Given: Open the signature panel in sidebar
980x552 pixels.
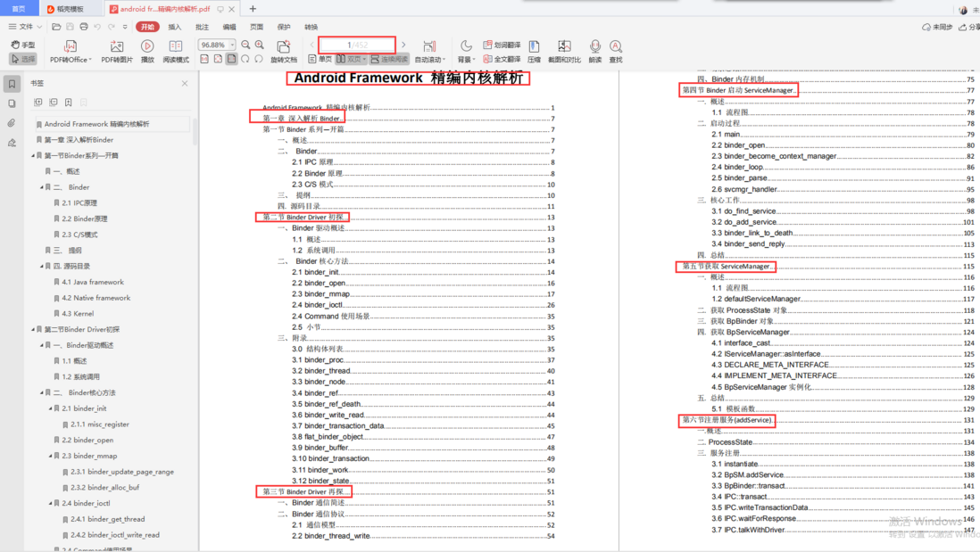Looking at the screenshot, I should tap(12, 143).
